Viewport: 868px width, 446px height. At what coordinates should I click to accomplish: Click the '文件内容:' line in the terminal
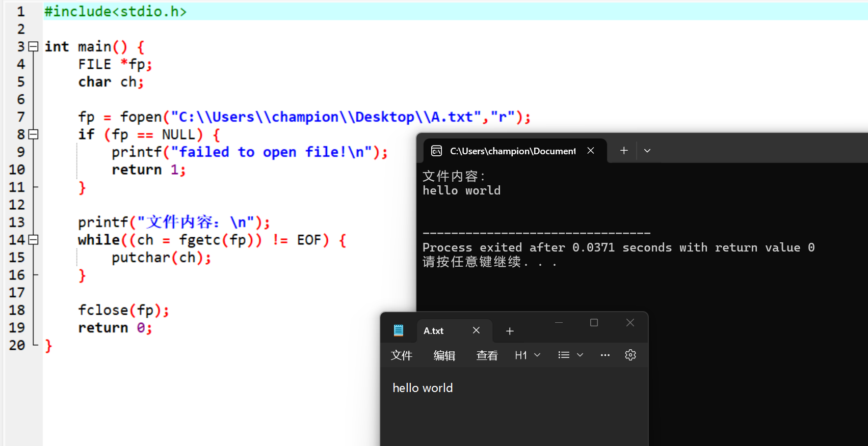click(x=454, y=176)
